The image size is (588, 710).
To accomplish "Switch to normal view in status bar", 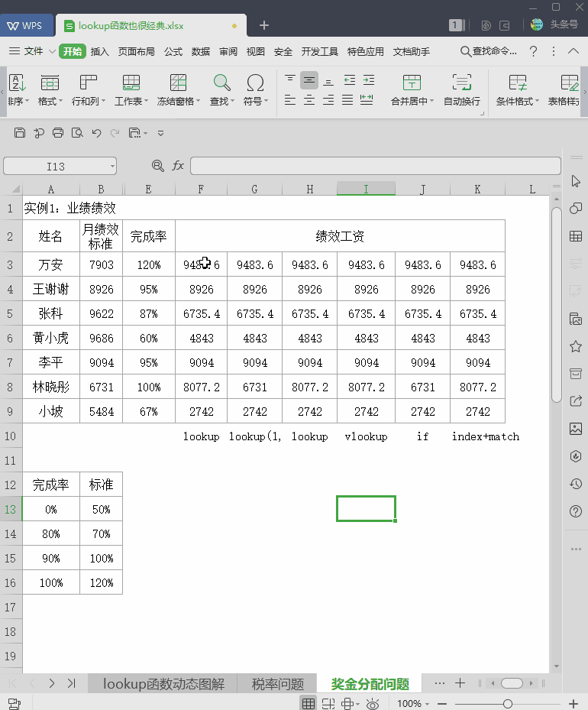I will click(x=309, y=703).
